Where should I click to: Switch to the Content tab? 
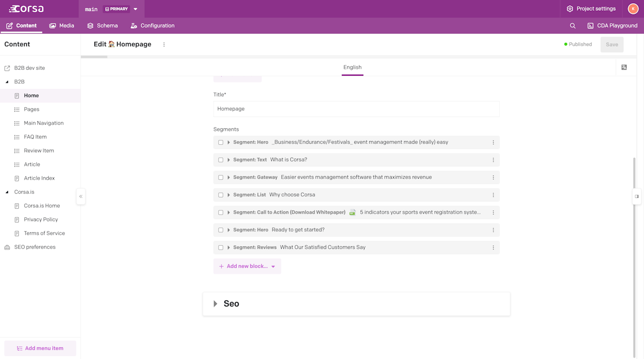(x=21, y=26)
